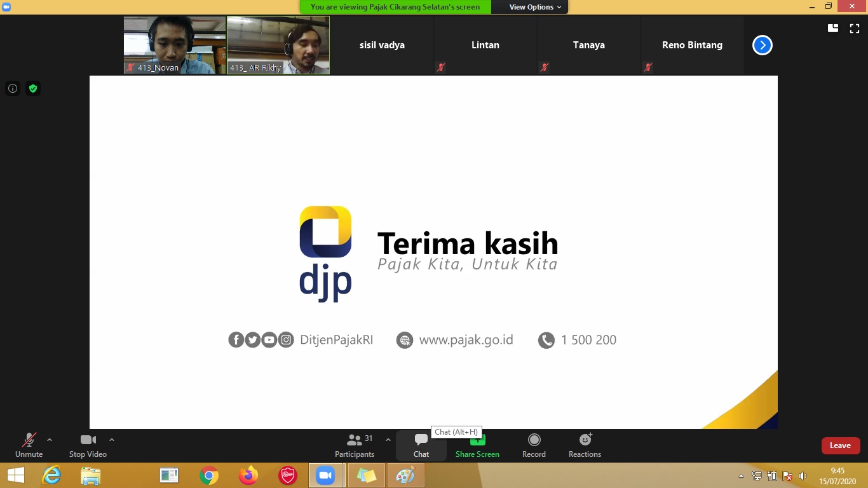The image size is (868, 488).
Task: Expand audio options arrow beside Unmute
Action: tap(50, 440)
